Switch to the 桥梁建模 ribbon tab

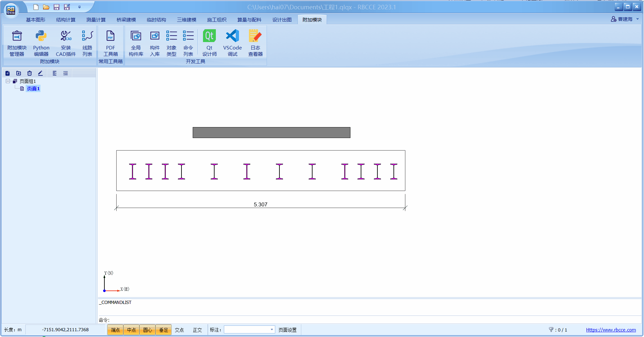[x=126, y=20]
